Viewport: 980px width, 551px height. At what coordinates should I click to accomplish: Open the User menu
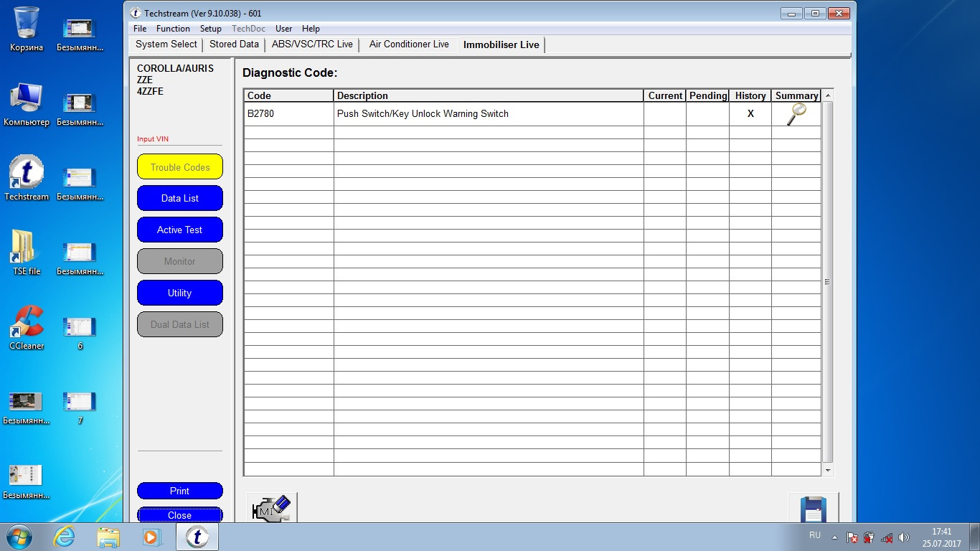[x=284, y=29]
